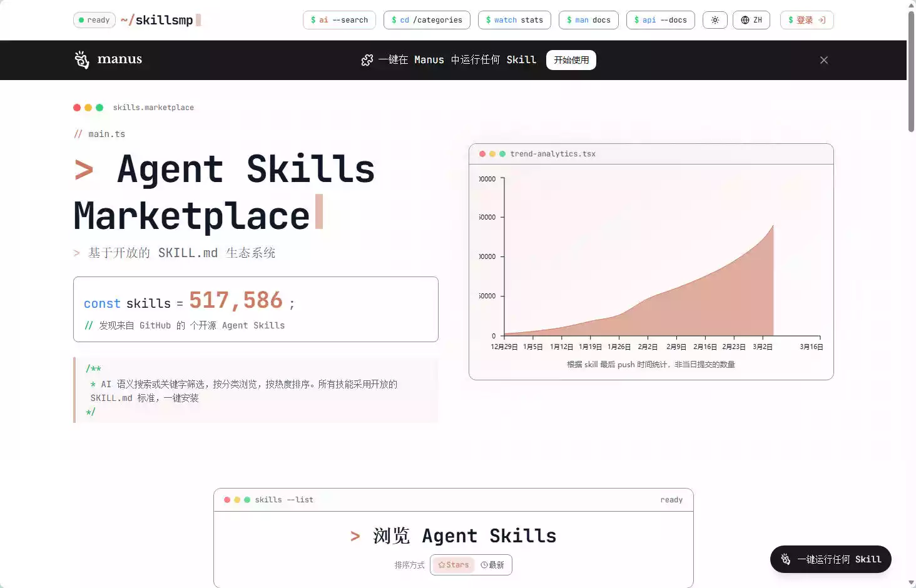The image size is (916, 588).
Task: Open the "$ api --docs" nav item
Action: [x=661, y=20]
